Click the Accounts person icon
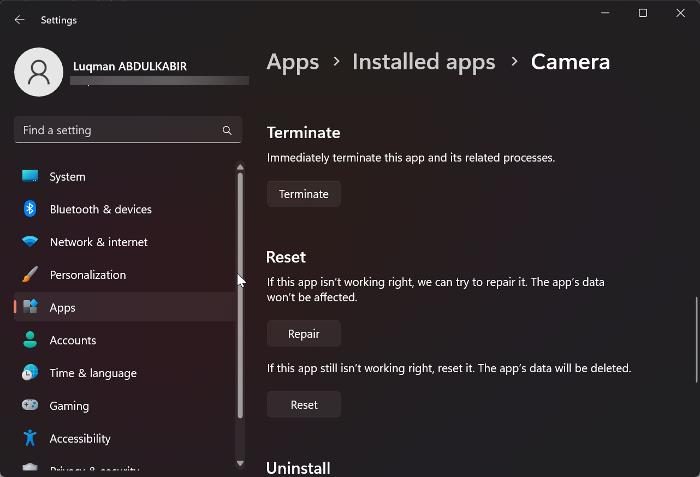 coord(30,340)
